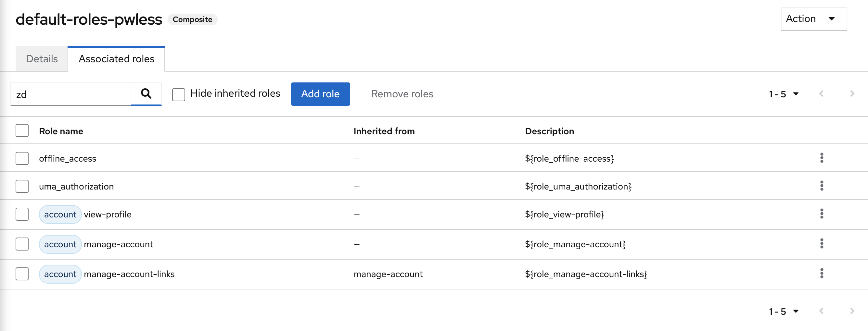Viewport: 868px width, 331px height.
Task: Click the account badge next to view-profile
Action: coord(60,214)
